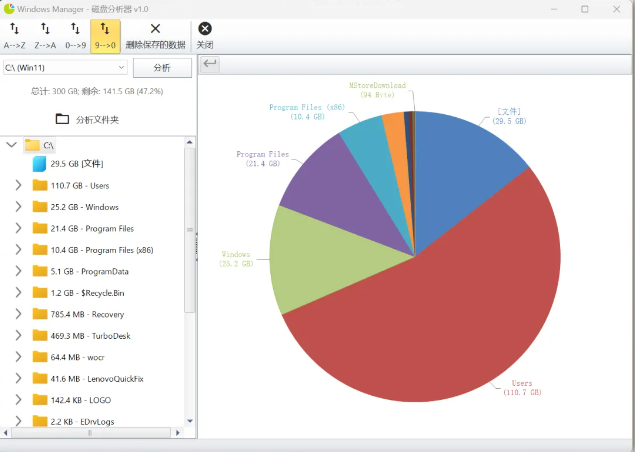Go back with the return arrow button
The height and width of the screenshot is (452, 635).
210,64
